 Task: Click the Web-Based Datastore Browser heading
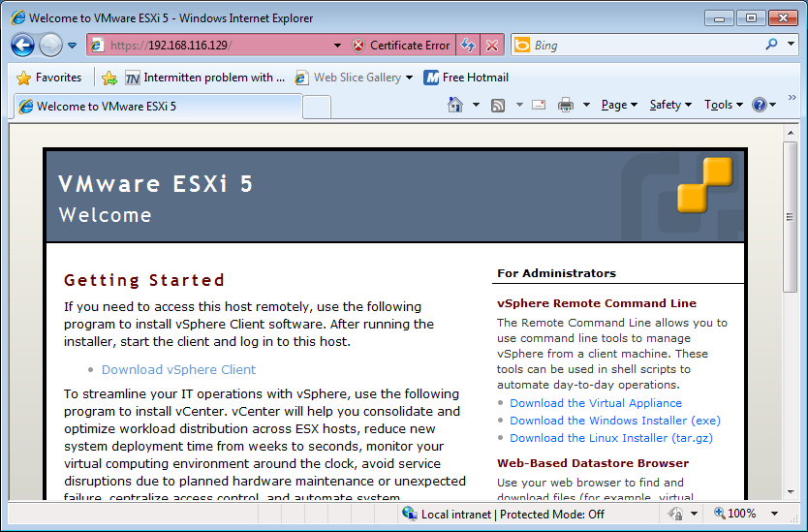coord(593,463)
